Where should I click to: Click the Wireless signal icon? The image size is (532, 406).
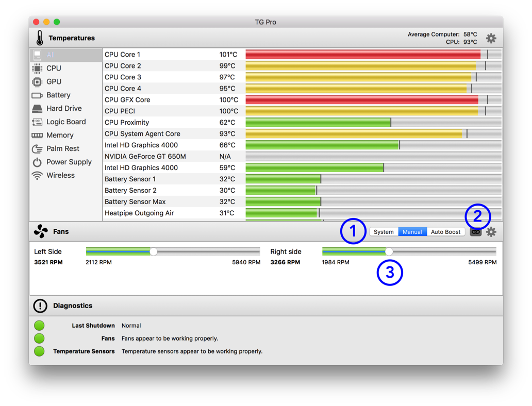click(37, 175)
